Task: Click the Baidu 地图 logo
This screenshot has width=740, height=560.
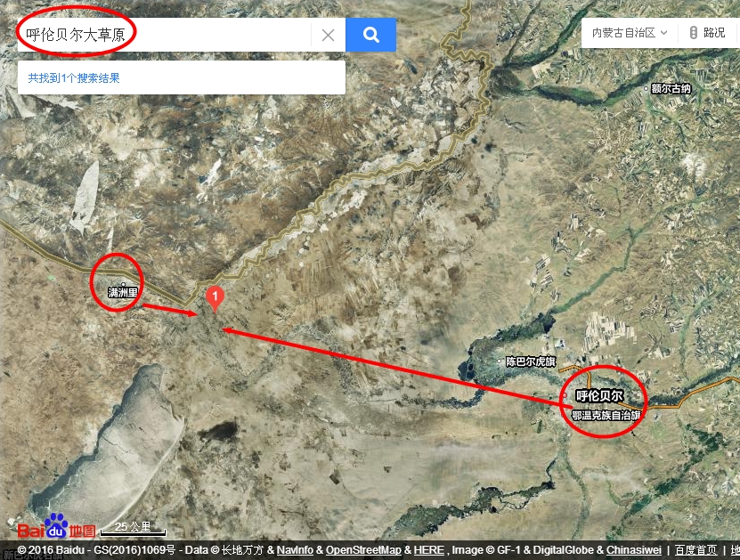Action: pyautogui.click(x=57, y=526)
